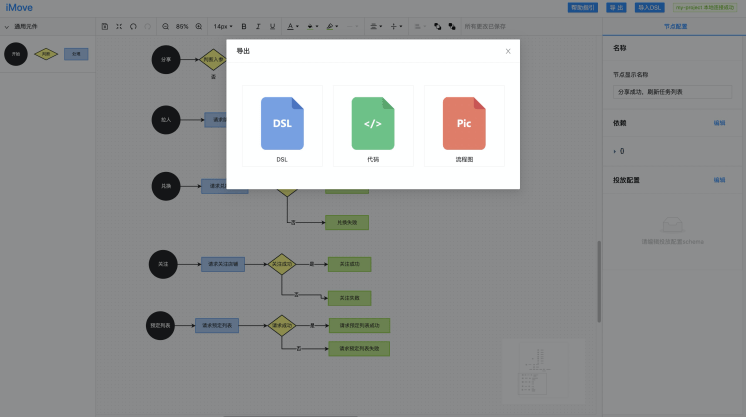Click the canvas vertical scrollbar
This screenshot has width=746, height=417.
tap(599, 281)
